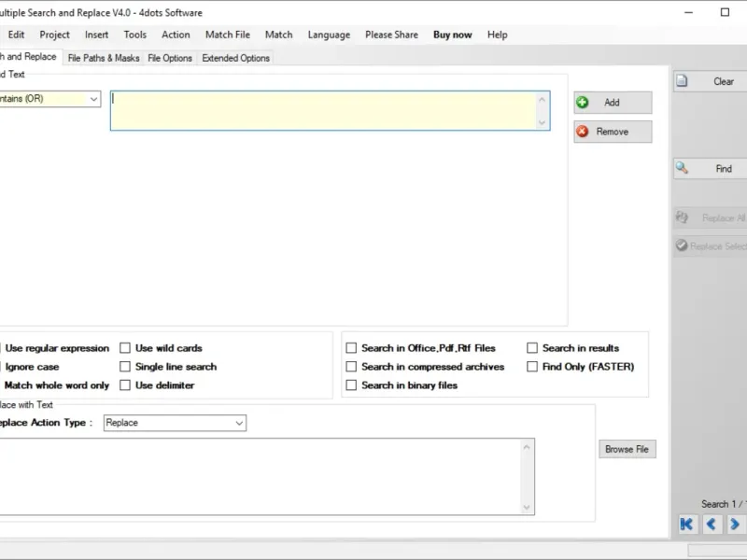Open the Action menu
Image resolution: width=747 pixels, height=560 pixels.
point(176,35)
